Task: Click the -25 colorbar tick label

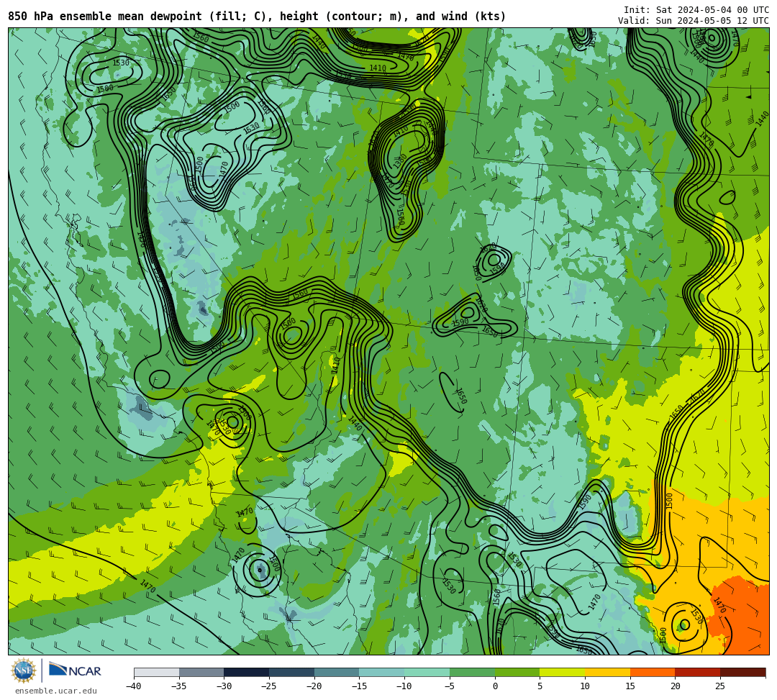Action: tap(269, 686)
